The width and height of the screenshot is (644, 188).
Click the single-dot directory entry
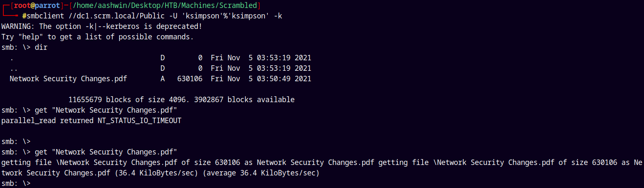coord(160,58)
